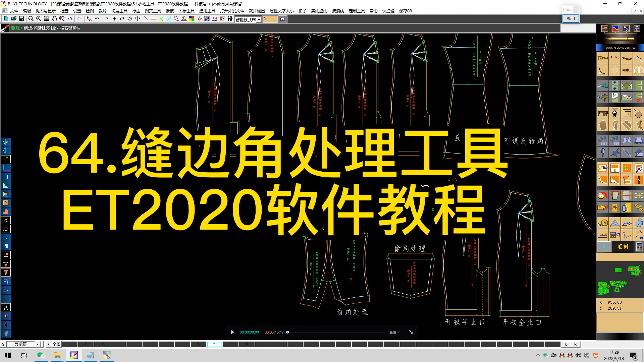Select the delete pointer tool with red X
The height and width of the screenshot is (362, 644).
coord(89,19)
